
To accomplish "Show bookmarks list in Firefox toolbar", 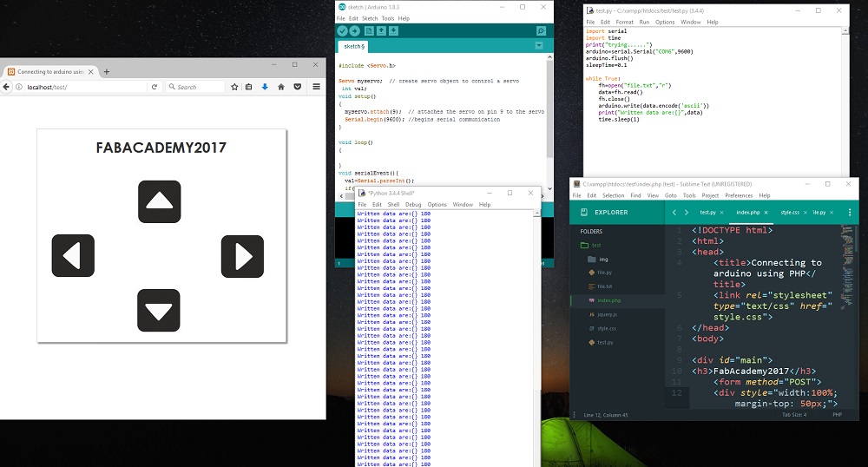I will coord(248,87).
